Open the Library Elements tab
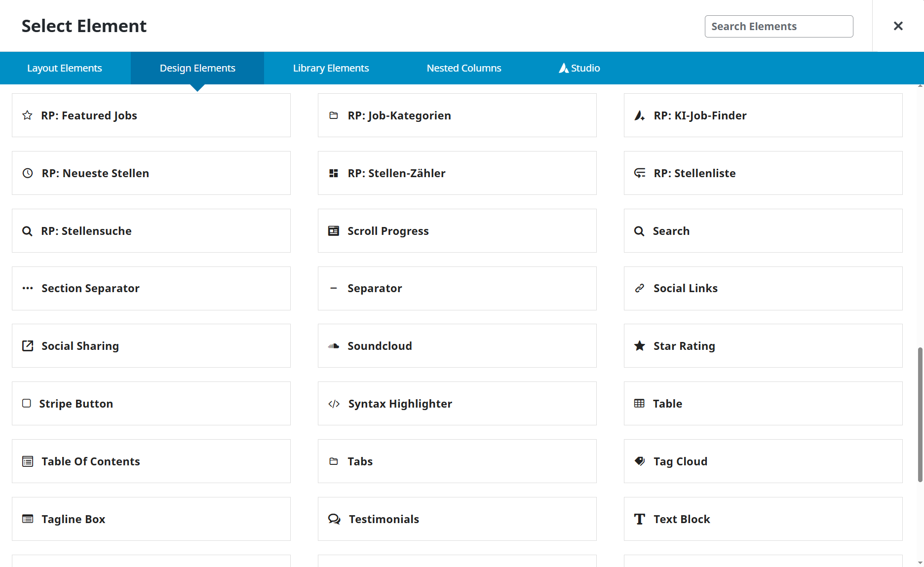 point(331,68)
